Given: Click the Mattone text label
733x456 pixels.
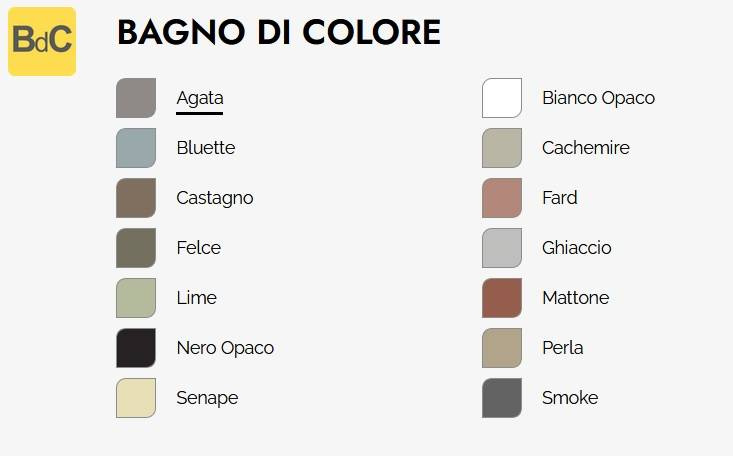Looking at the screenshot, I should 576,297.
